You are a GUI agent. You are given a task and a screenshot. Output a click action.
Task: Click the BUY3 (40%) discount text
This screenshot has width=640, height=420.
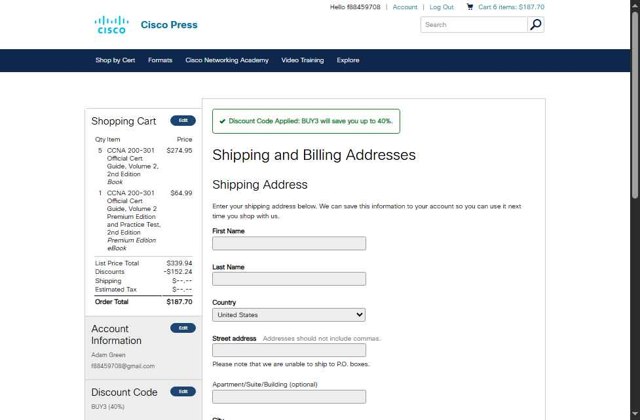point(108,407)
